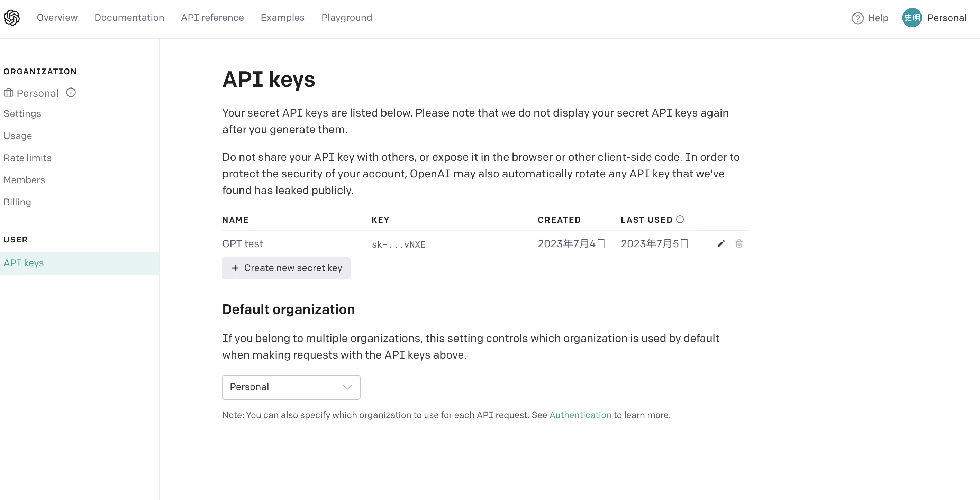Delete the GPT test key with trash icon
Viewport: 980px width, 500px height.
[x=739, y=243]
